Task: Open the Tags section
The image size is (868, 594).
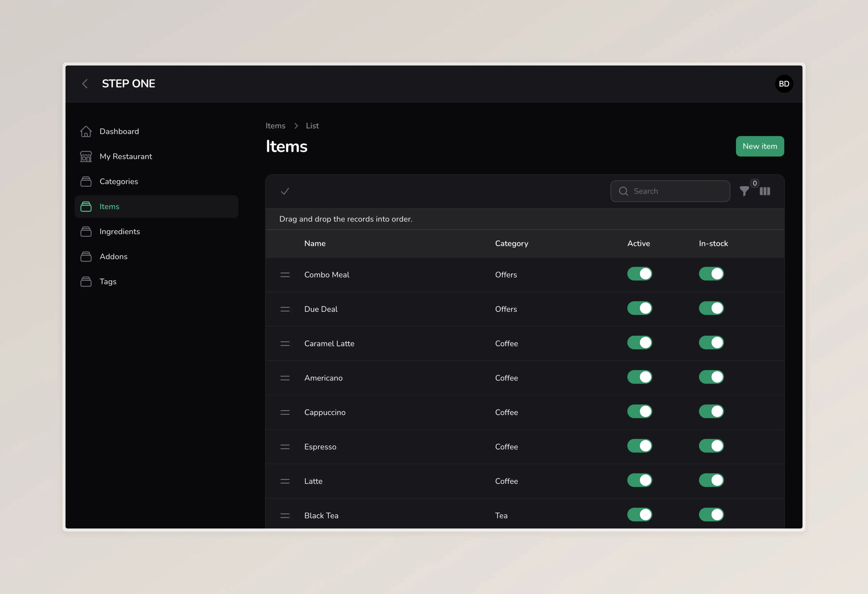Action: coord(156,282)
